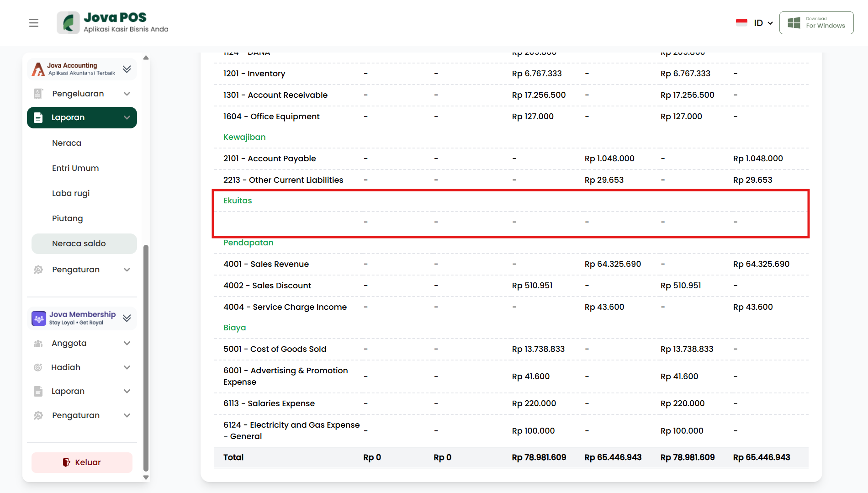Viewport: 868px width, 493px height.
Task: Open the ID language dropdown
Action: click(x=763, y=23)
